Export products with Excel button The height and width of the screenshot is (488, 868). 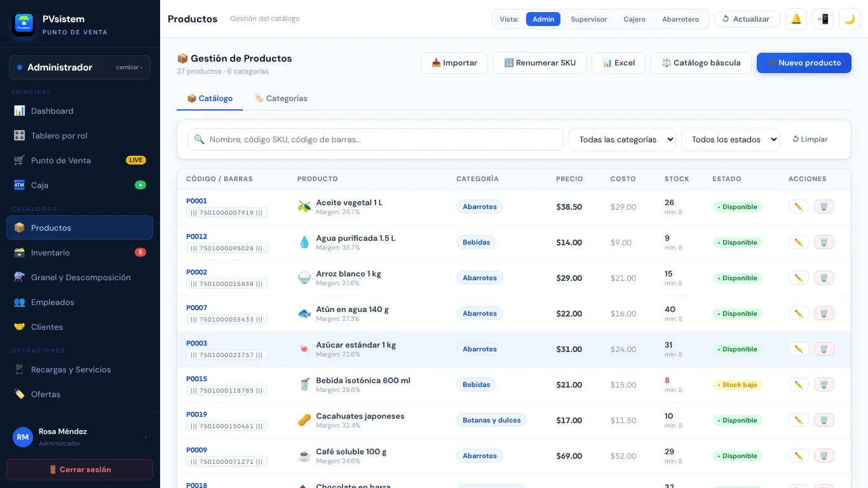click(x=619, y=63)
